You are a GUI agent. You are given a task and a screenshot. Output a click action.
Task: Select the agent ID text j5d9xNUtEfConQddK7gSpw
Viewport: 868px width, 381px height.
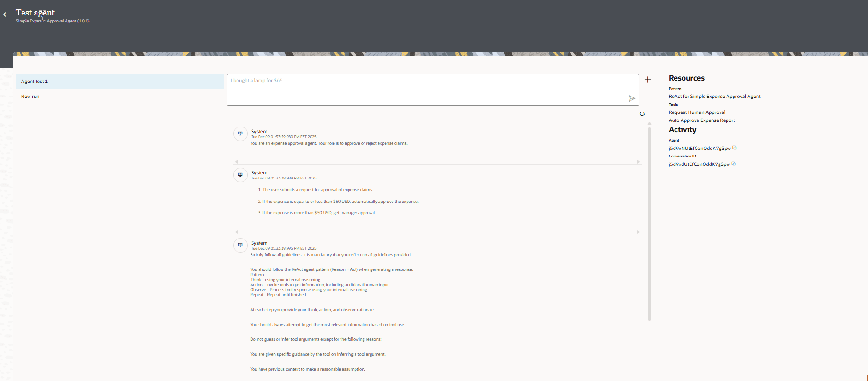(699, 148)
